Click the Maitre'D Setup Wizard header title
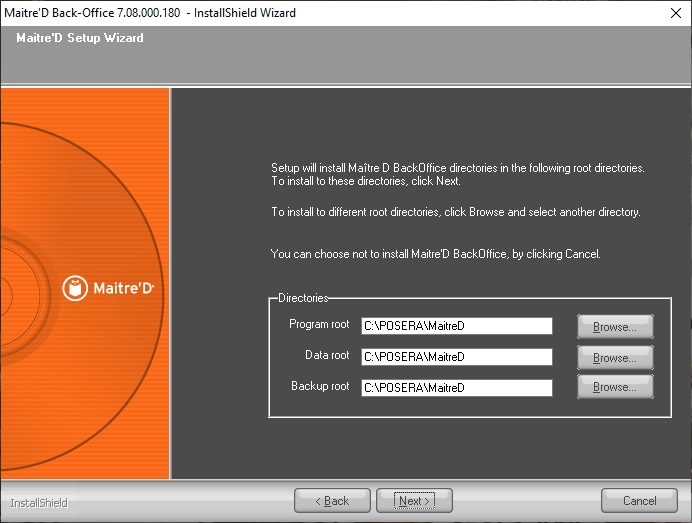 [80, 38]
